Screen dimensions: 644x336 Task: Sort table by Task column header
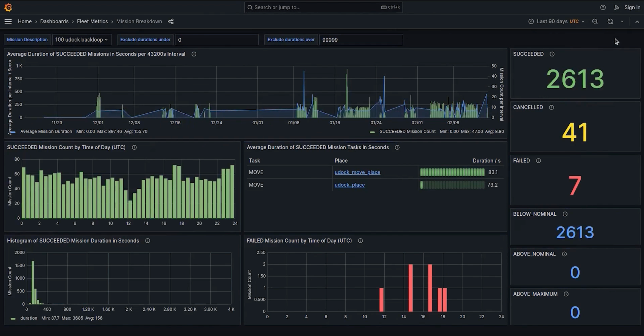(254, 161)
